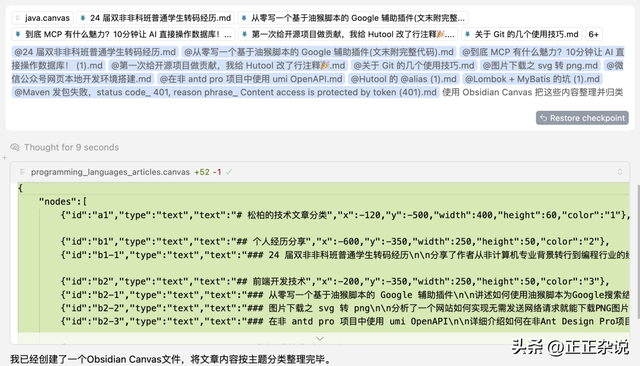Select the @图片下载之 svg 转 png.md mention
This screenshot has width=640, height=366.
click(540, 66)
